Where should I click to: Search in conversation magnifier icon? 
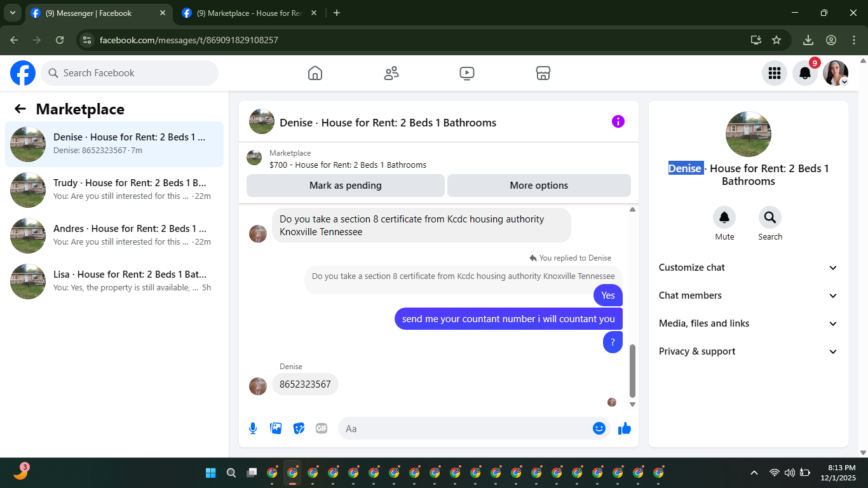coord(770,218)
